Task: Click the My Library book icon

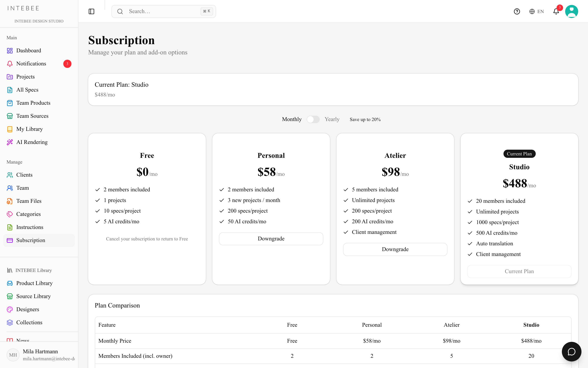Action: click(x=10, y=129)
